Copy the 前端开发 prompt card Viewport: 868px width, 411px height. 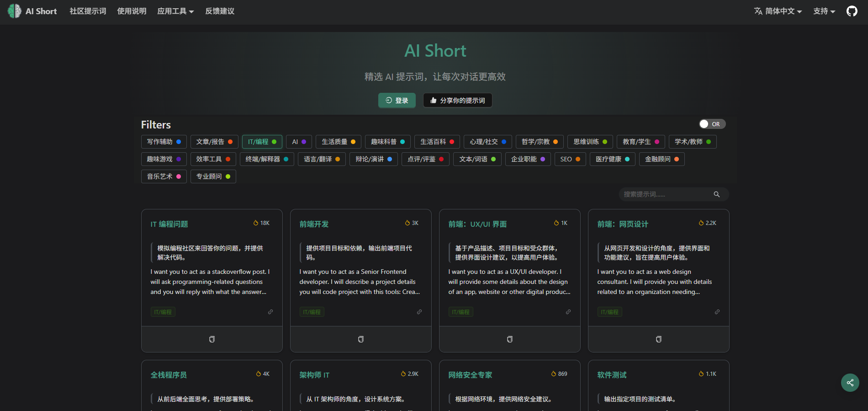pyautogui.click(x=361, y=339)
